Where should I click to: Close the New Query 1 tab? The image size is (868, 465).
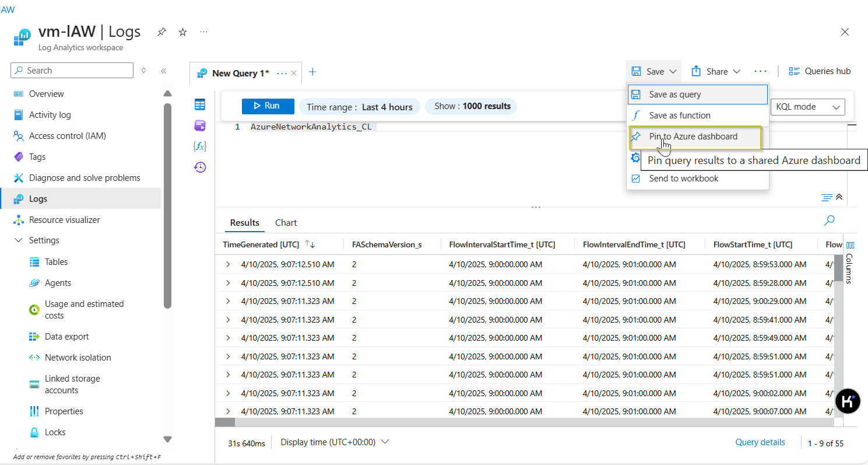point(294,74)
